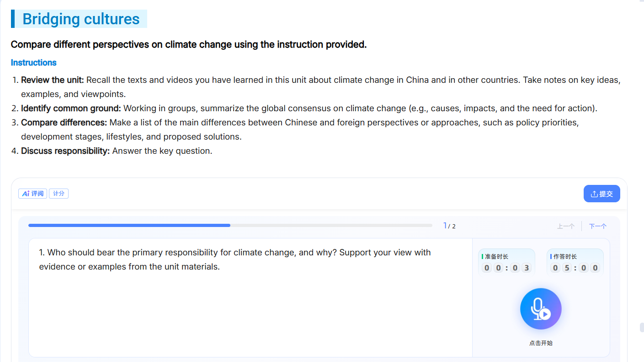Click the 05:00 answer countdown digits

[x=575, y=268]
